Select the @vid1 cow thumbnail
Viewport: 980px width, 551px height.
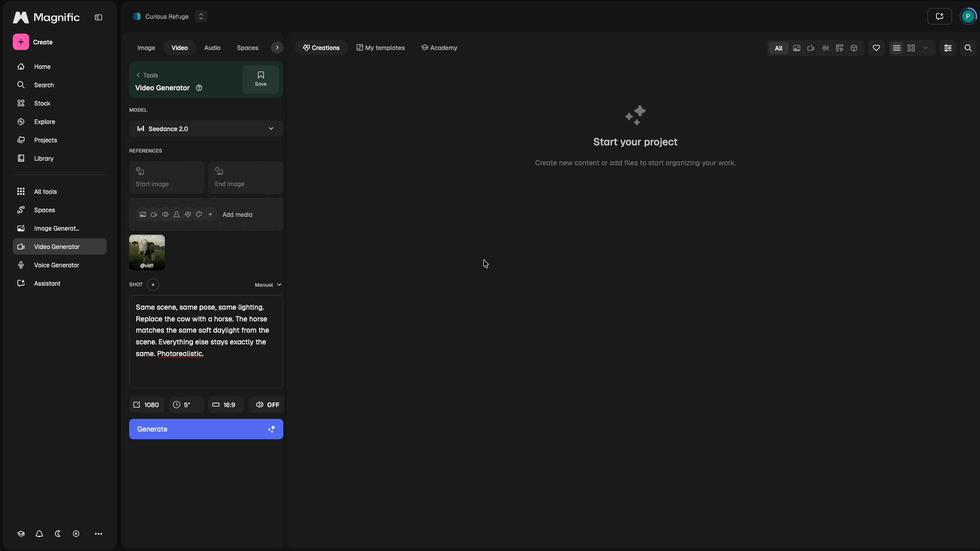pyautogui.click(x=147, y=253)
